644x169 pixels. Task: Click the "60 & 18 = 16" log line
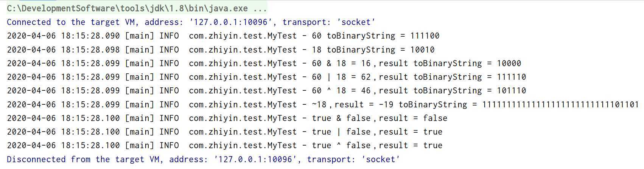(264, 63)
